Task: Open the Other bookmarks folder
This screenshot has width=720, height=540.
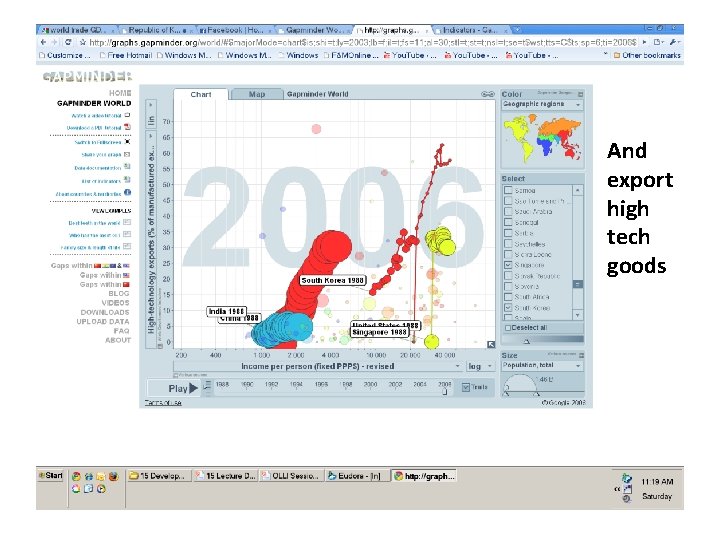Action: tap(647, 55)
